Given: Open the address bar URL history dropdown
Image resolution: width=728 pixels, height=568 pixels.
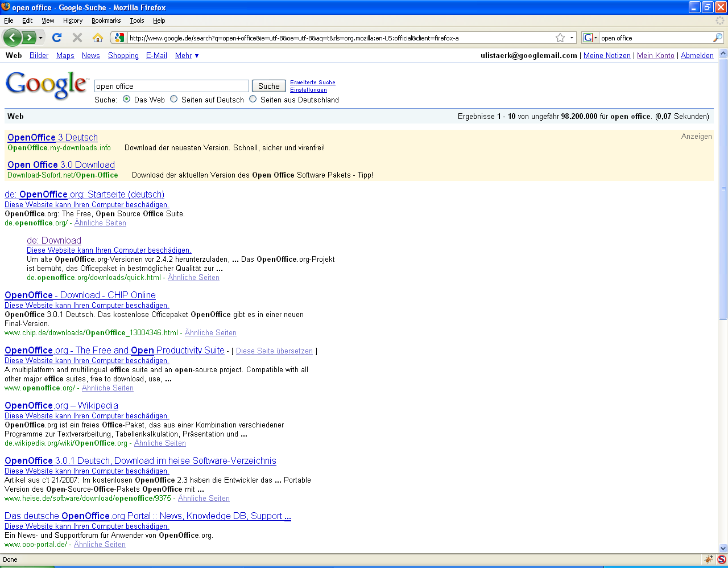Looking at the screenshot, I should pyautogui.click(x=572, y=38).
